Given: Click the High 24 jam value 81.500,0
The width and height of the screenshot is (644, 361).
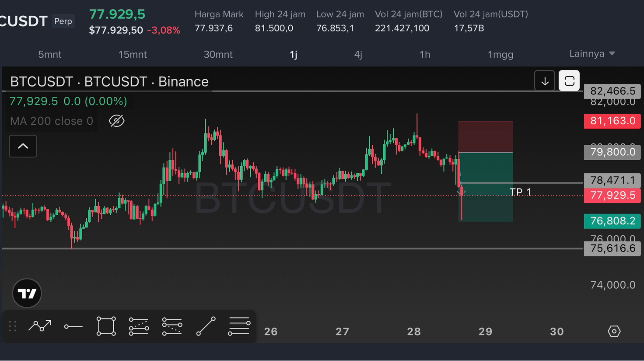Looking at the screenshot, I should 274,28.
